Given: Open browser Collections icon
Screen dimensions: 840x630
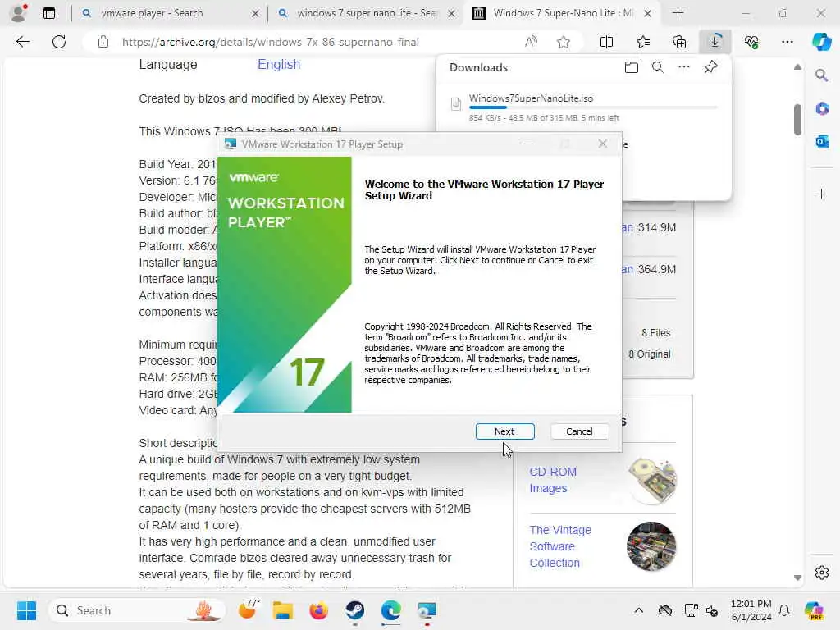Looking at the screenshot, I should [679, 42].
